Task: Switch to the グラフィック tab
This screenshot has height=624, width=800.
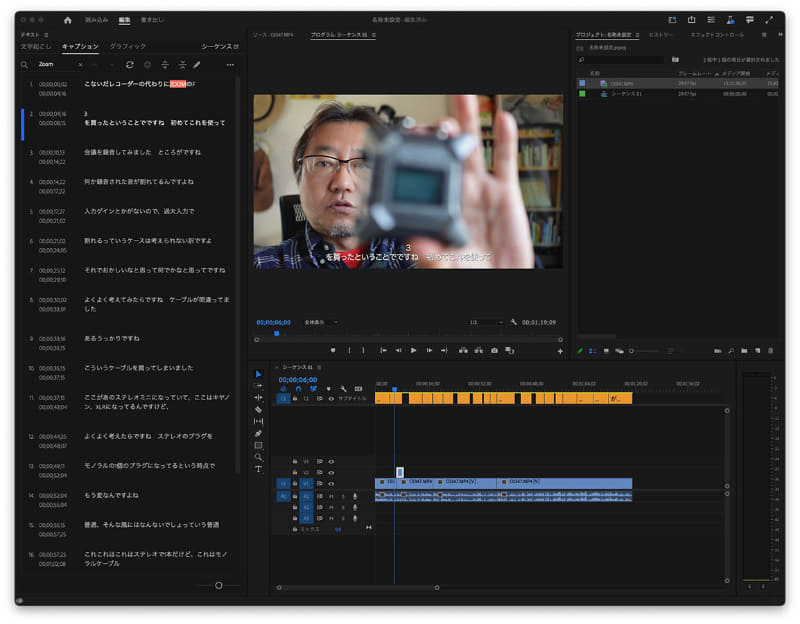Action: [127, 46]
